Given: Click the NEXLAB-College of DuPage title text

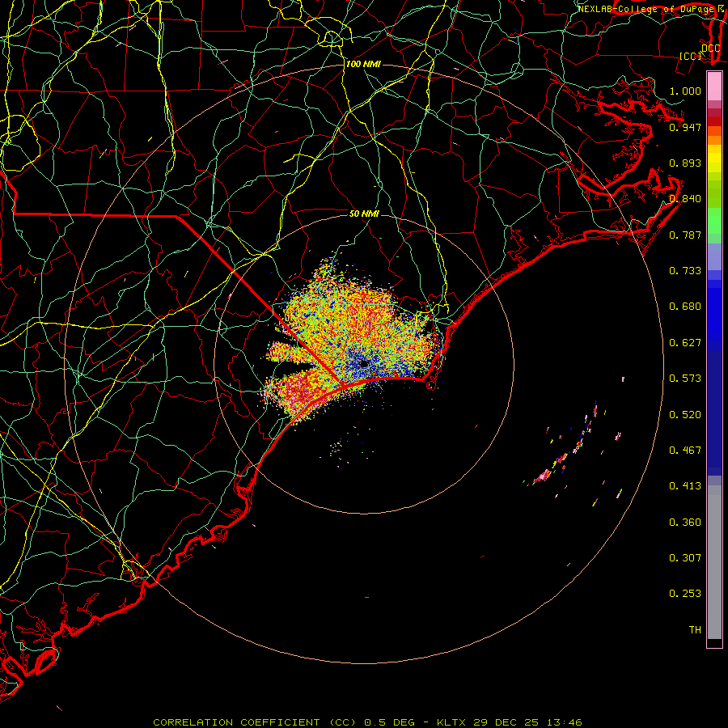Looking at the screenshot, I should 645,9.
